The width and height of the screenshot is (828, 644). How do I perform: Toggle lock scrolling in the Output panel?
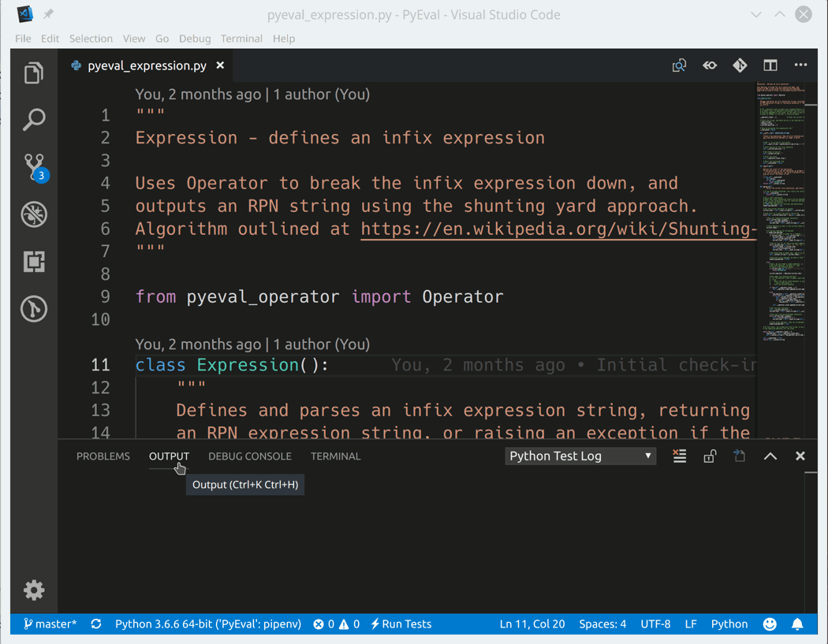coord(709,456)
